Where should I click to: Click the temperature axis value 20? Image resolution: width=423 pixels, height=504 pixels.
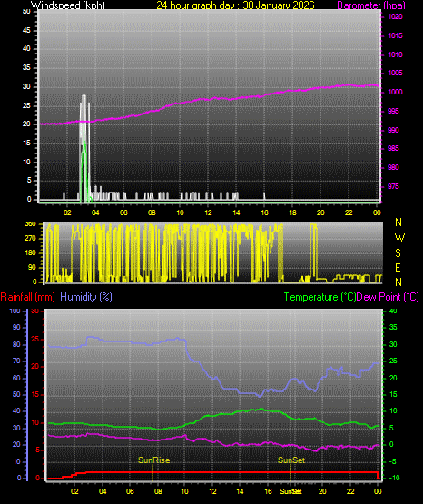(x=393, y=378)
